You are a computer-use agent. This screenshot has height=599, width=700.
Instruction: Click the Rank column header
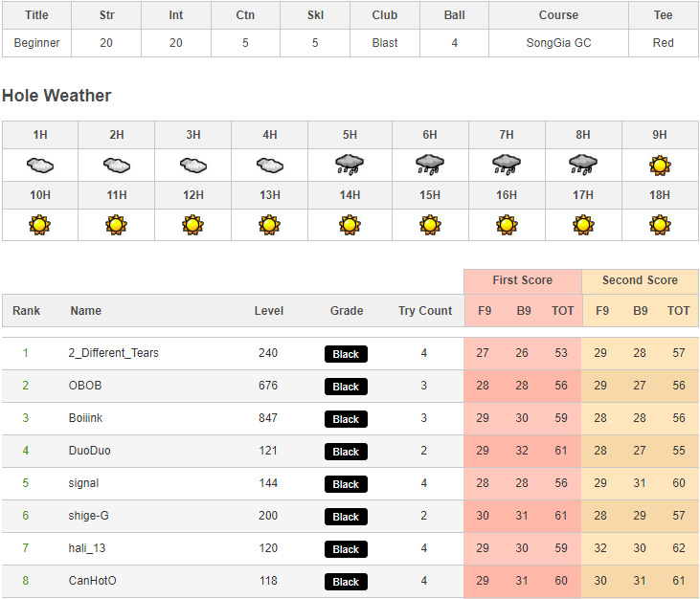click(27, 311)
